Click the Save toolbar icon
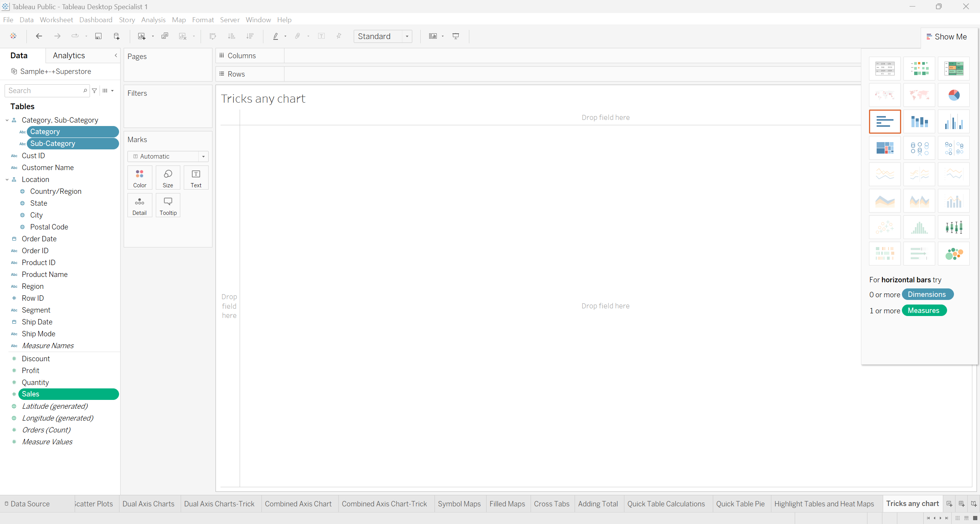 [x=98, y=36]
